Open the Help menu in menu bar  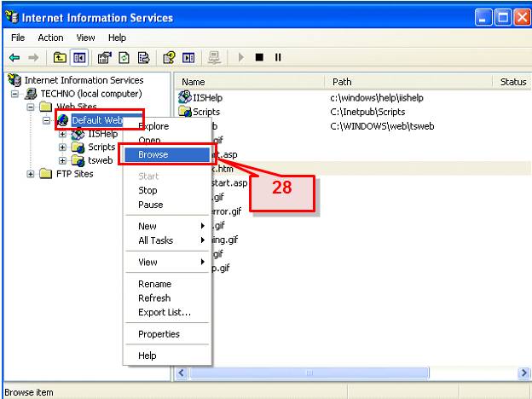[x=117, y=38]
